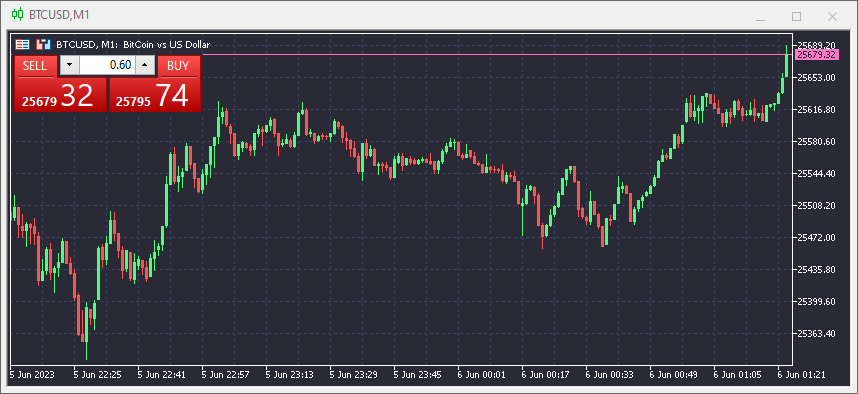
Task: Click the 25580.60 price scale label
Action: click(815, 141)
